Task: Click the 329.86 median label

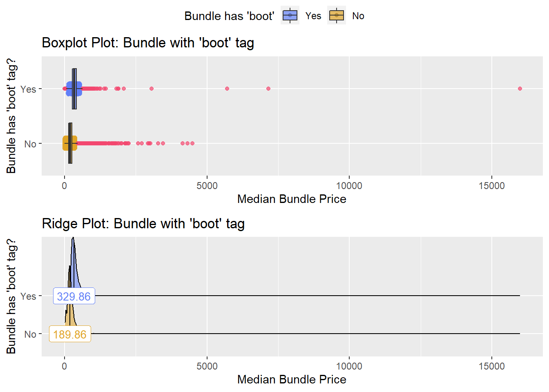Action: 74,296
